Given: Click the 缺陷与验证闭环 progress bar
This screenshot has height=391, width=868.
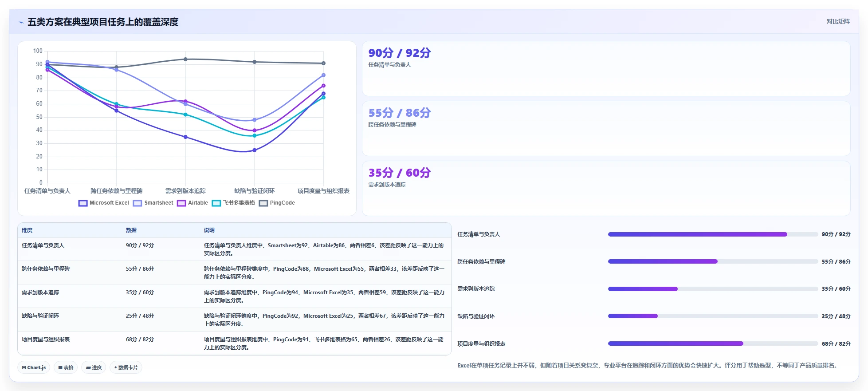Looking at the screenshot, I should tap(713, 316).
